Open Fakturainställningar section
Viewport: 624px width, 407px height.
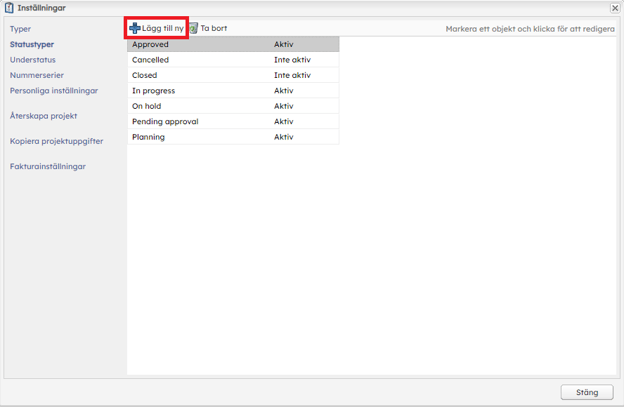[x=48, y=166]
